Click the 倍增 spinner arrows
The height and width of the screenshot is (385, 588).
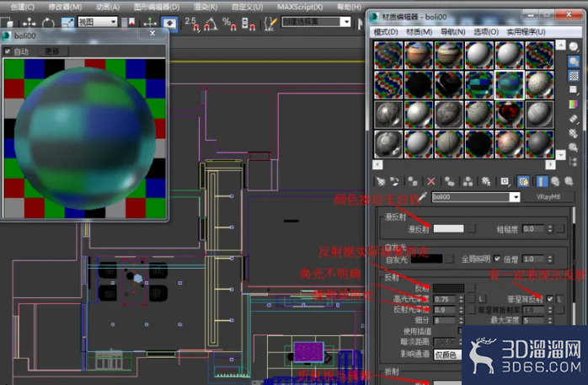coord(550,259)
